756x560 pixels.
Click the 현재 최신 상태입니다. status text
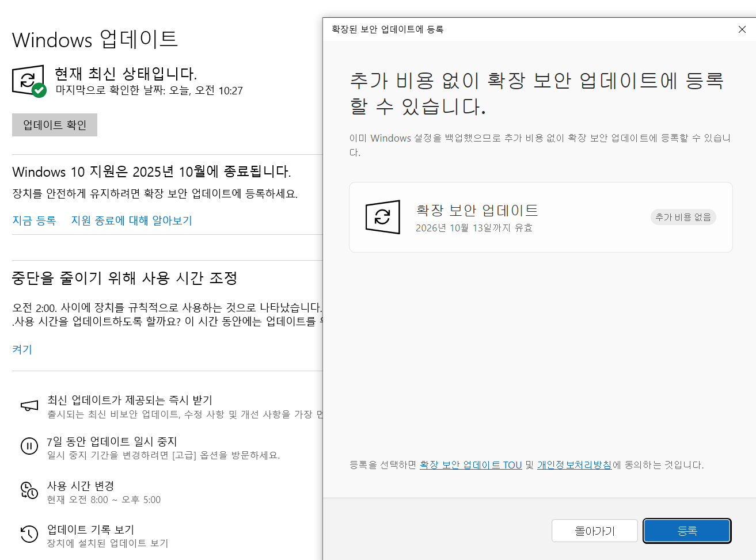(x=126, y=74)
